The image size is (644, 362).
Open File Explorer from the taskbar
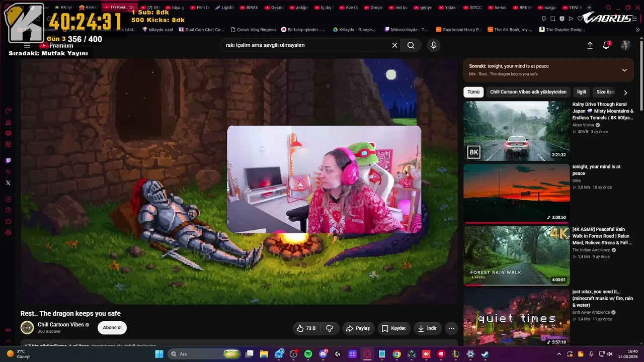pyautogui.click(x=264, y=354)
